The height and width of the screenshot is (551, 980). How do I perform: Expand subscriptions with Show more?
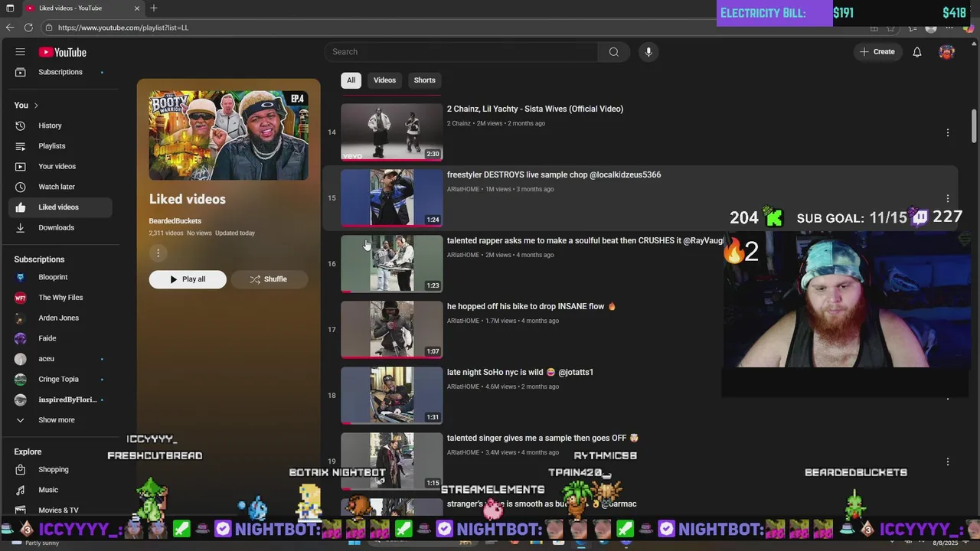click(60, 420)
